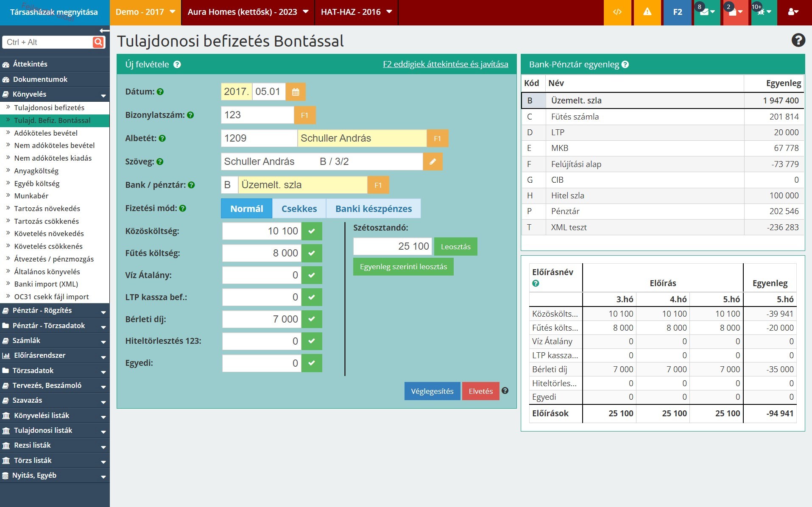
Task: Click the pencil edit icon beside Szöveg
Action: click(433, 162)
